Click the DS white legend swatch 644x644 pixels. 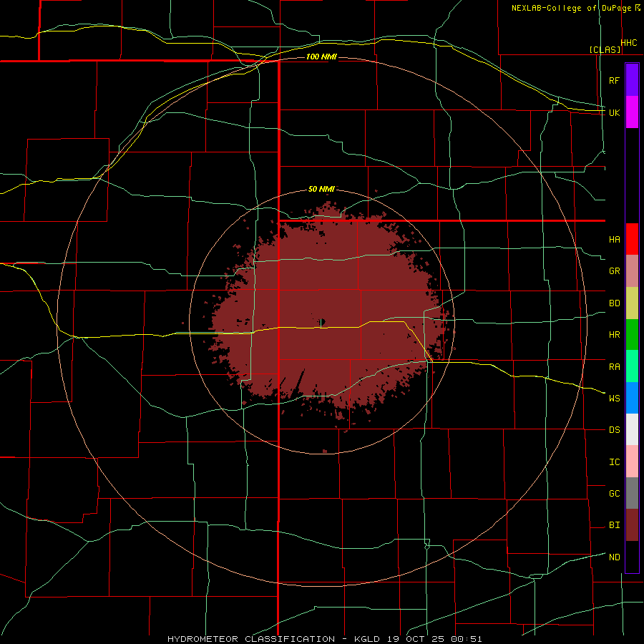tap(632, 429)
